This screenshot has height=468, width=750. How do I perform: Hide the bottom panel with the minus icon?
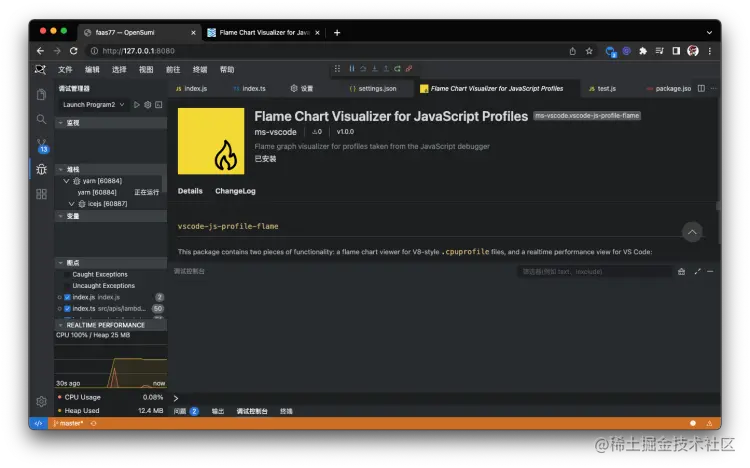coord(710,271)
